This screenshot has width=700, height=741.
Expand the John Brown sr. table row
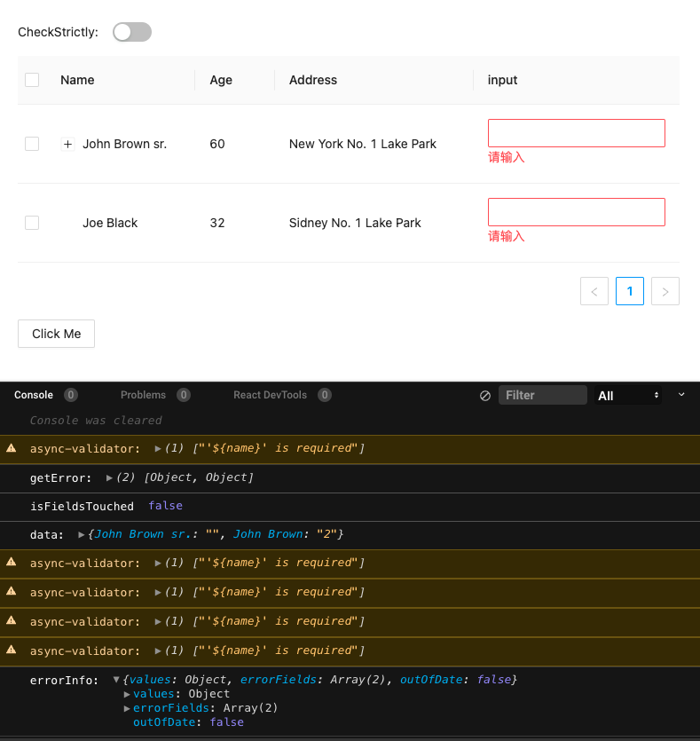[x=68, y=144]
